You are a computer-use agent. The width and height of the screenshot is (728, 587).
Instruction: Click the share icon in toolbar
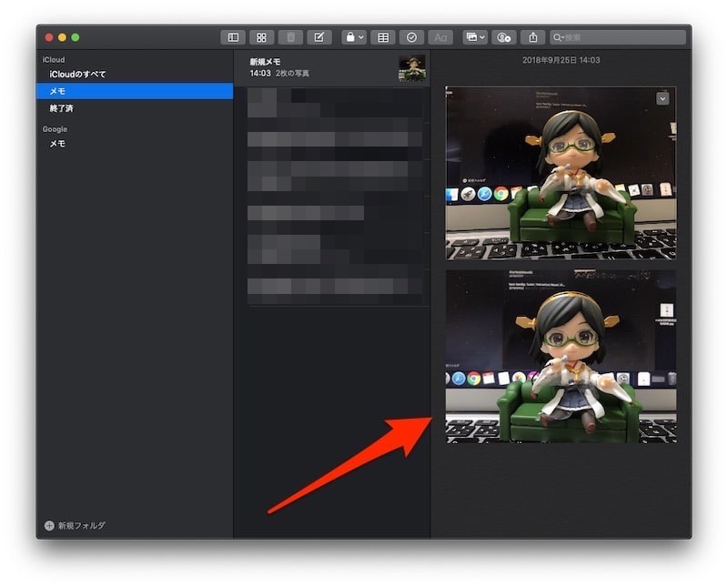(533, 37)
